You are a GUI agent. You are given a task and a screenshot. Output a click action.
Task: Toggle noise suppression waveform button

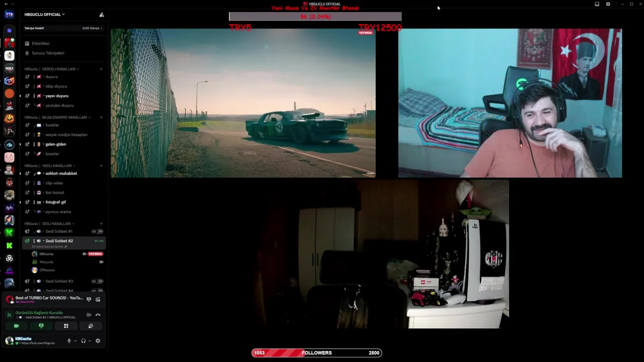89,315
